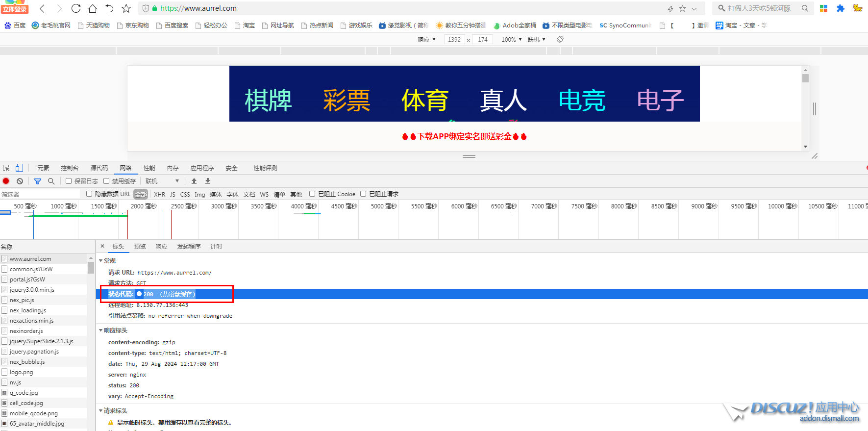Activate the inspect element picker icon
This screenshot has width=868, height=431.
[x=6, y=168]
